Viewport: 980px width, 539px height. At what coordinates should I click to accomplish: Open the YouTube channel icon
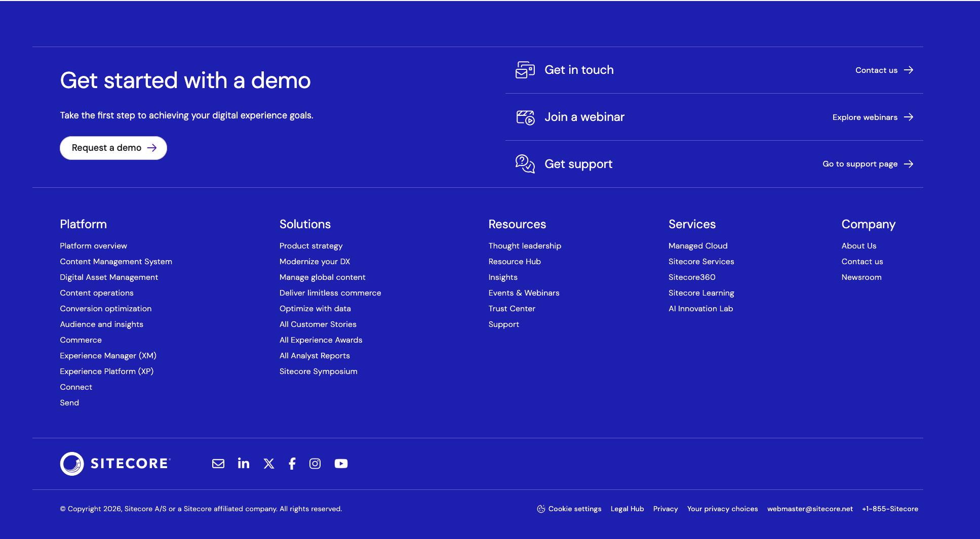(341, 464)
